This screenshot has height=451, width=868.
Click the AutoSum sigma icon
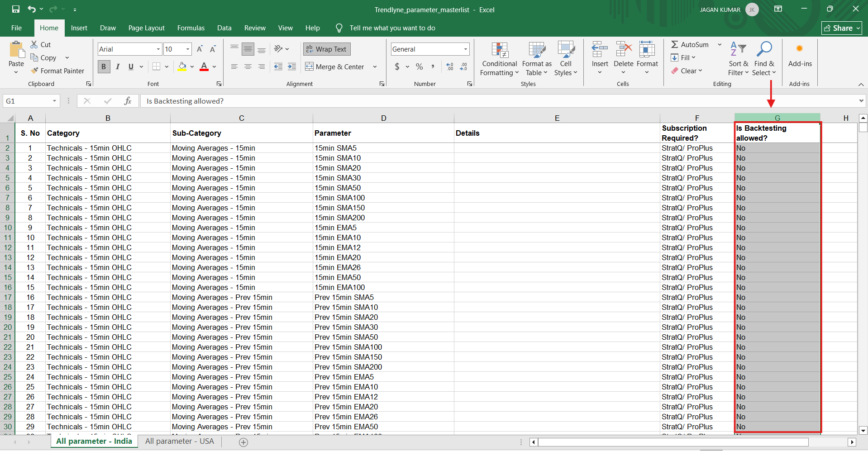(x=674, y=44)
